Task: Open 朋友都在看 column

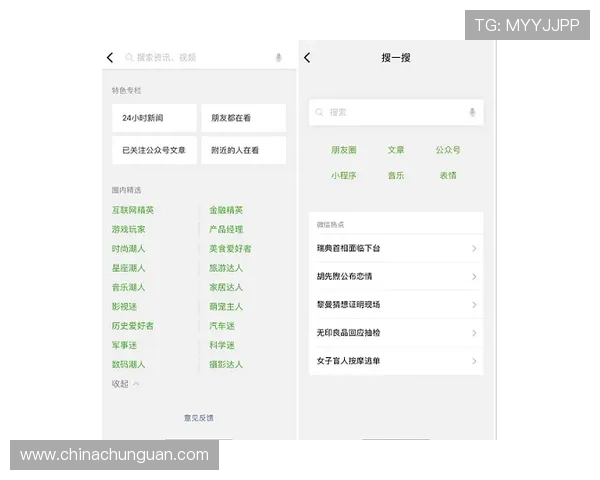Action: click(x=244, y=118)
